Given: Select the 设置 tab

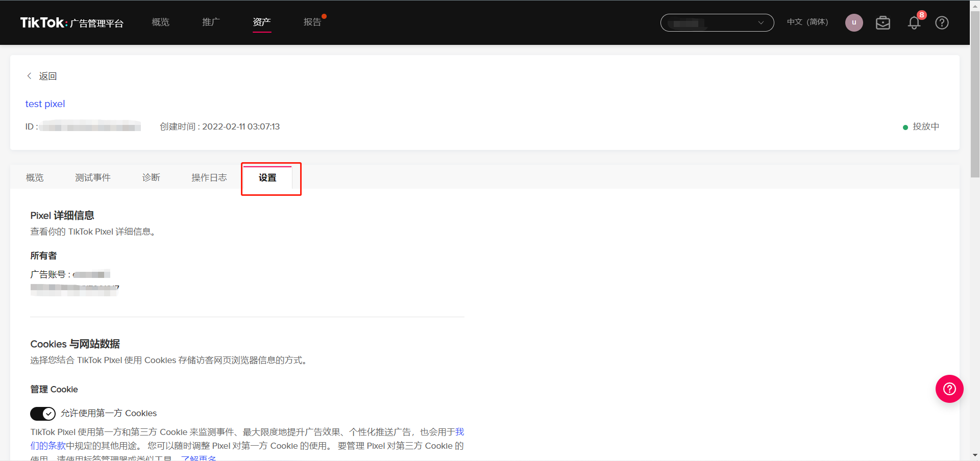Looking at the screenshot, I should (267, 177).
